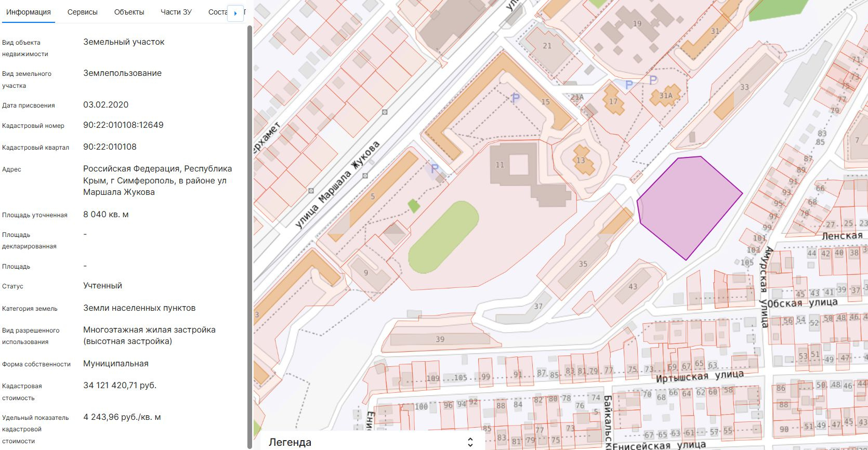Click cadastral number 90:22:010108:12649

123,125
